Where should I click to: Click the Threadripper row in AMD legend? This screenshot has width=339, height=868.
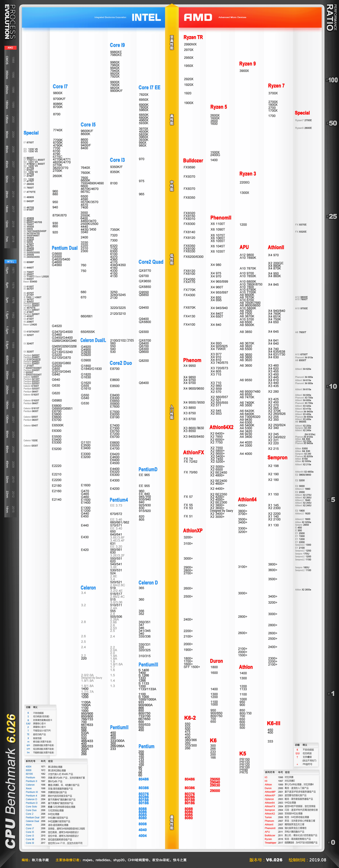point(291,843)
